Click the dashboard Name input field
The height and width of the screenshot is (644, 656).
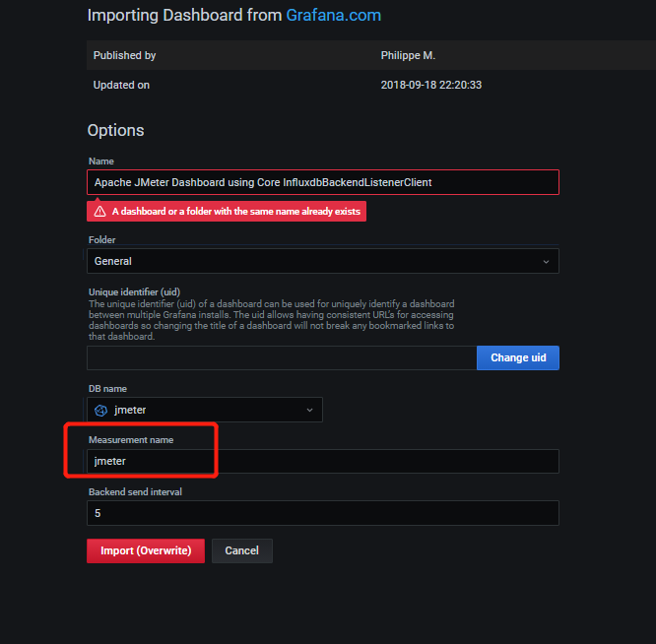tap(322, 182)
